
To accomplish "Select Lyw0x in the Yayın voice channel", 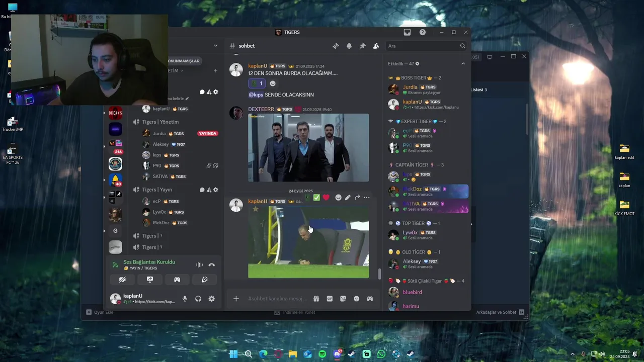I will pyautogui.click(x=159, y=212).
